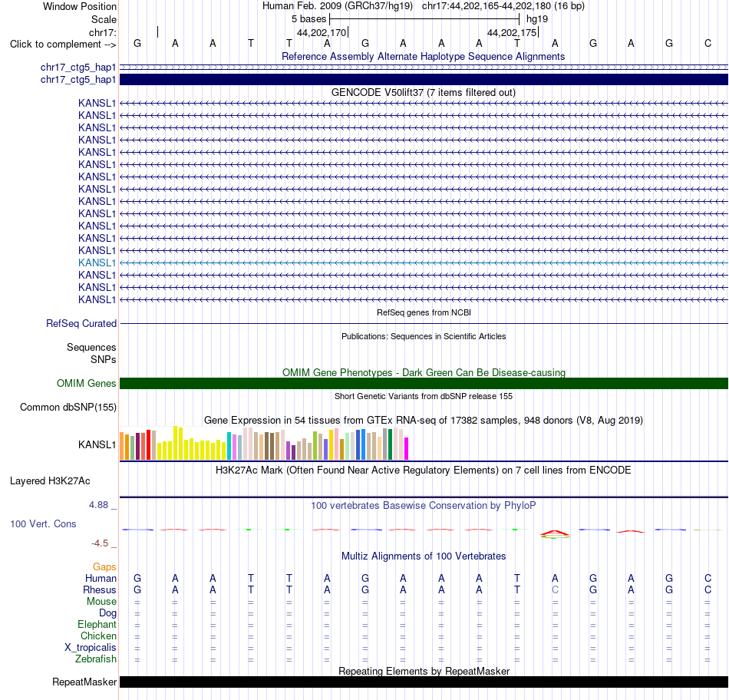Click the chr17: ruler label
The height and width of the screenshot is (700, 729).
pyautogui.click(x=102, y=32)
